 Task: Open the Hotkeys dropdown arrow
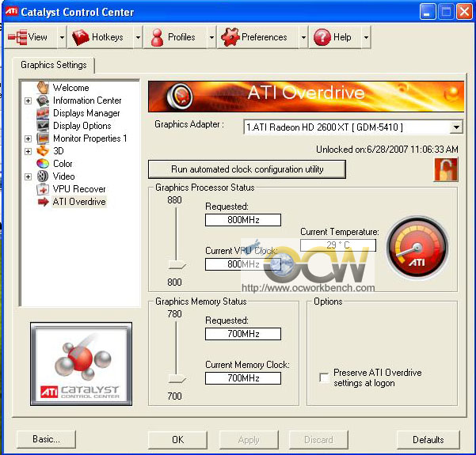click(x=138, y=37)
